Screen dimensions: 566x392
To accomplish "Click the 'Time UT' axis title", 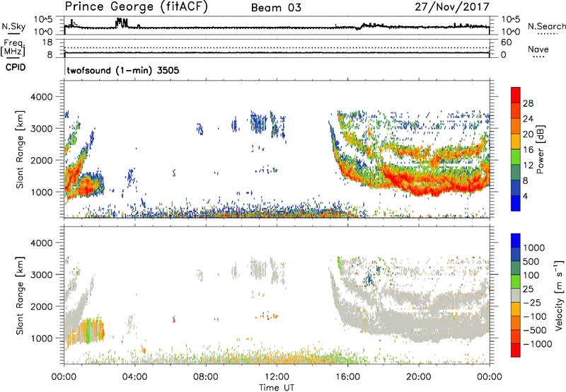I will pyautogui.click(x=277, y=388).
